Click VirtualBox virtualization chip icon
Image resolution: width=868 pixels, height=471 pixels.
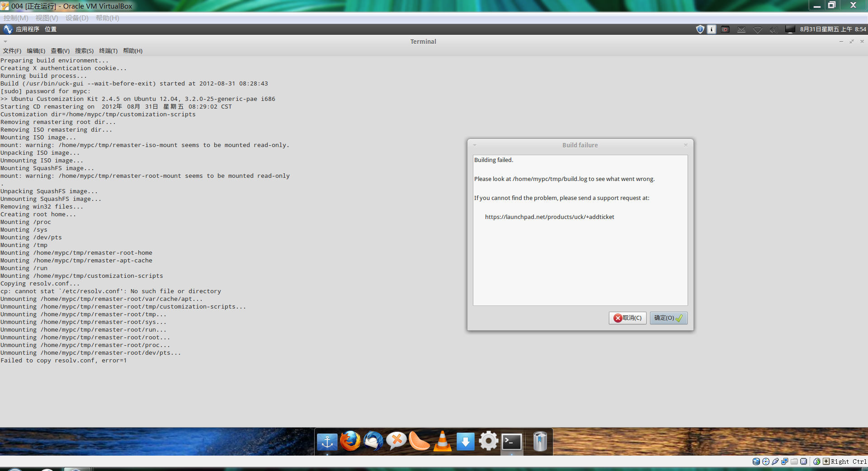point(803,461)
